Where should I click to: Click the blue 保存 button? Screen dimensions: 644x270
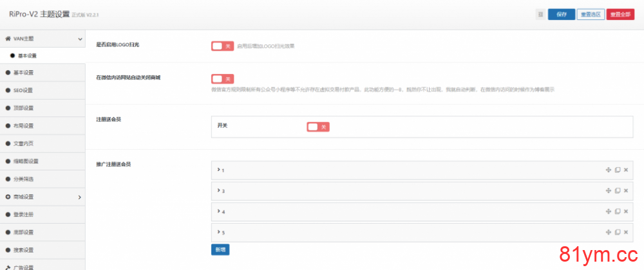[x=561, y=15]
